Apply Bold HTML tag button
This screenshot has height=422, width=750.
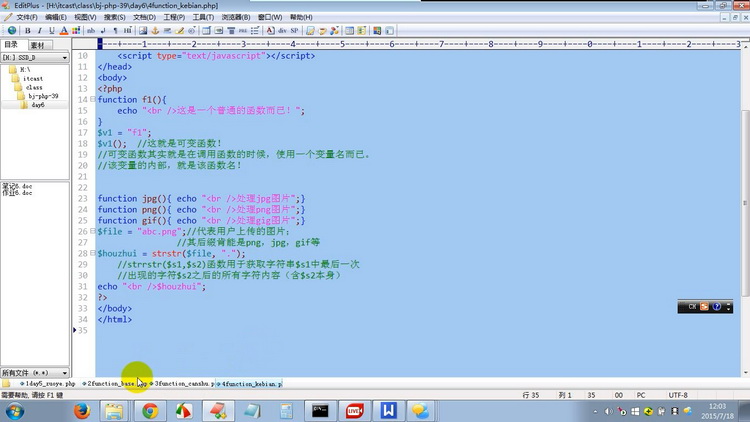[x=28, y=31]
